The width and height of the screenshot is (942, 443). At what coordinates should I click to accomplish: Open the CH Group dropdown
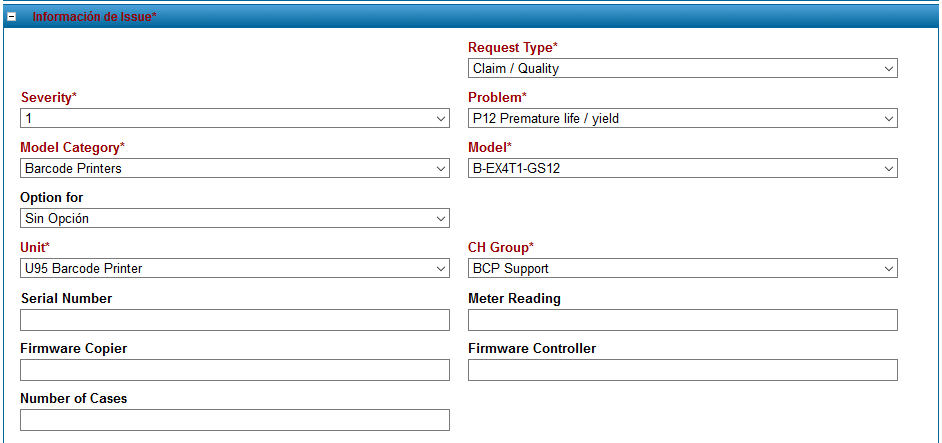[x=682, y=269]
